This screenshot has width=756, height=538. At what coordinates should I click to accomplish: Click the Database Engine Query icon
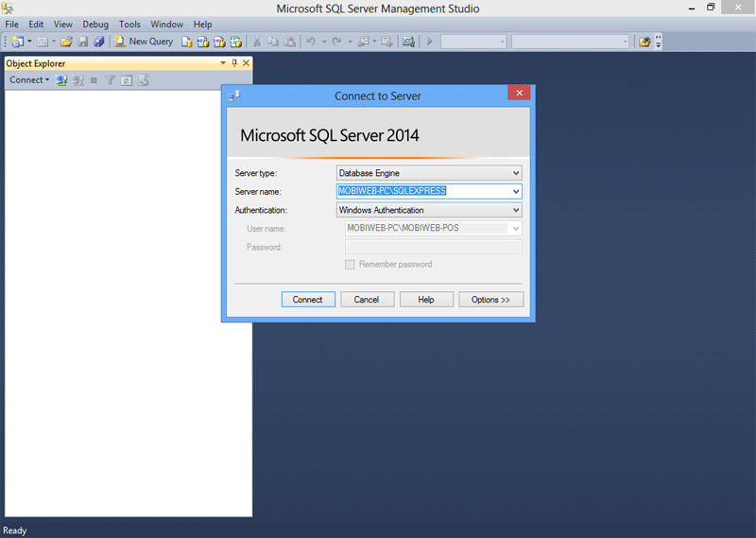pyautogui.click(x=186, y=42)
